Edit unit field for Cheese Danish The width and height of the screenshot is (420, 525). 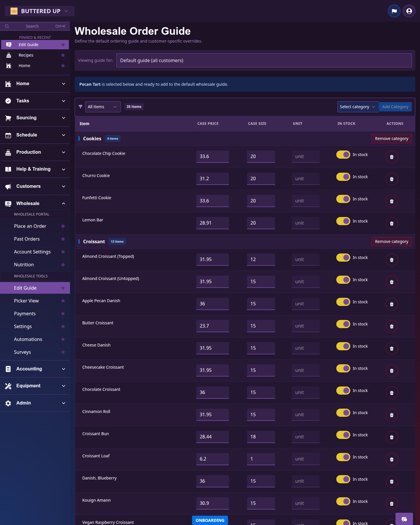pos(306,348)
